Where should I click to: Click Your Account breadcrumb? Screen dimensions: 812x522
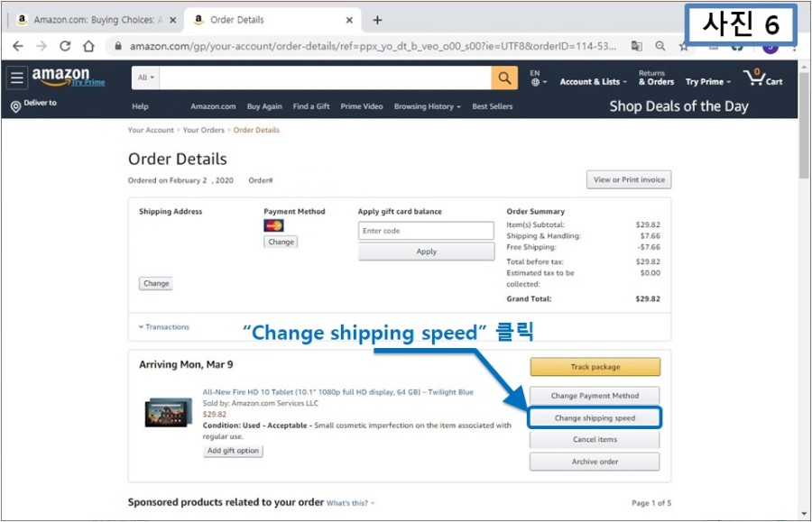151,130
